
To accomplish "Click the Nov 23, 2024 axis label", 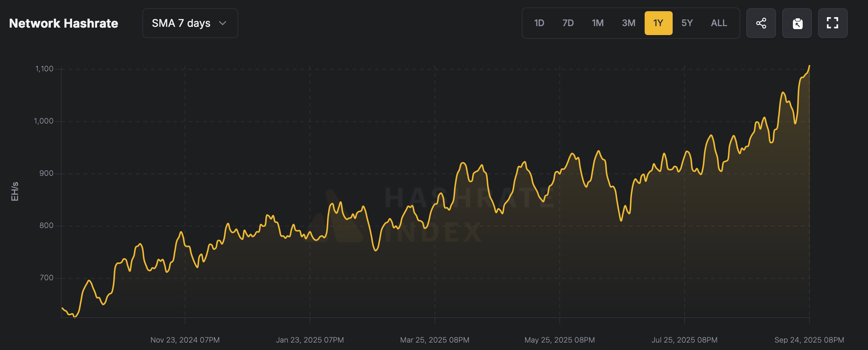I will 185,340.
